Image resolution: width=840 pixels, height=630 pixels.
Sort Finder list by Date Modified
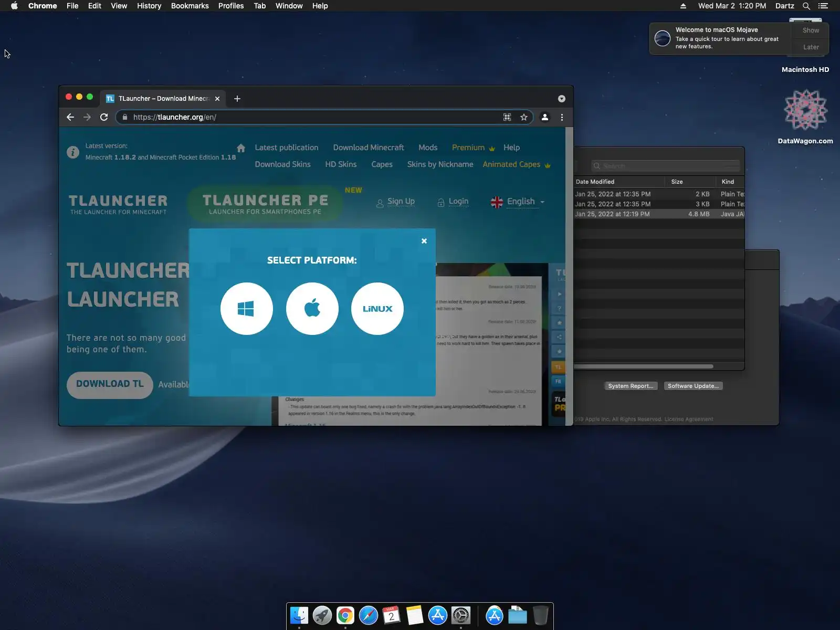(595, 182)
